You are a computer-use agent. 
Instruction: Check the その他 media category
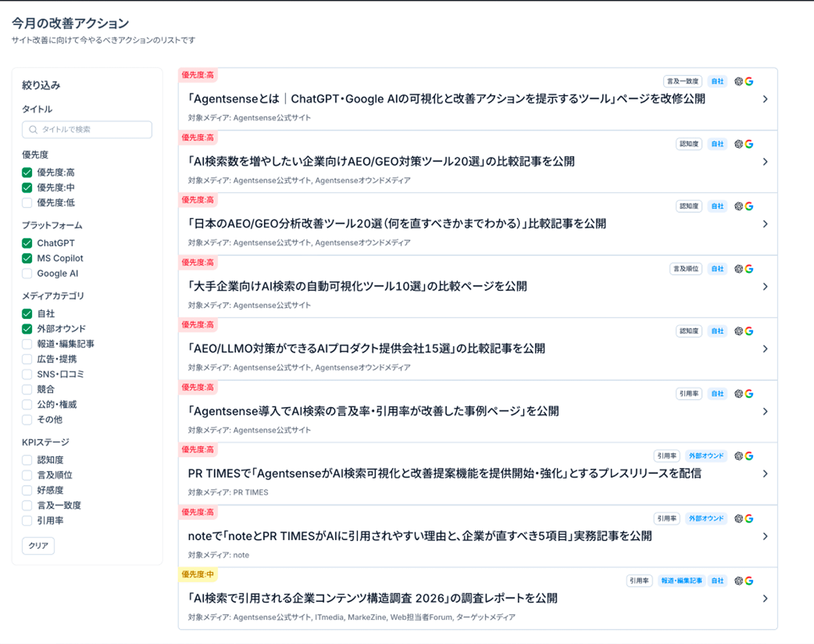coord(27,420)
